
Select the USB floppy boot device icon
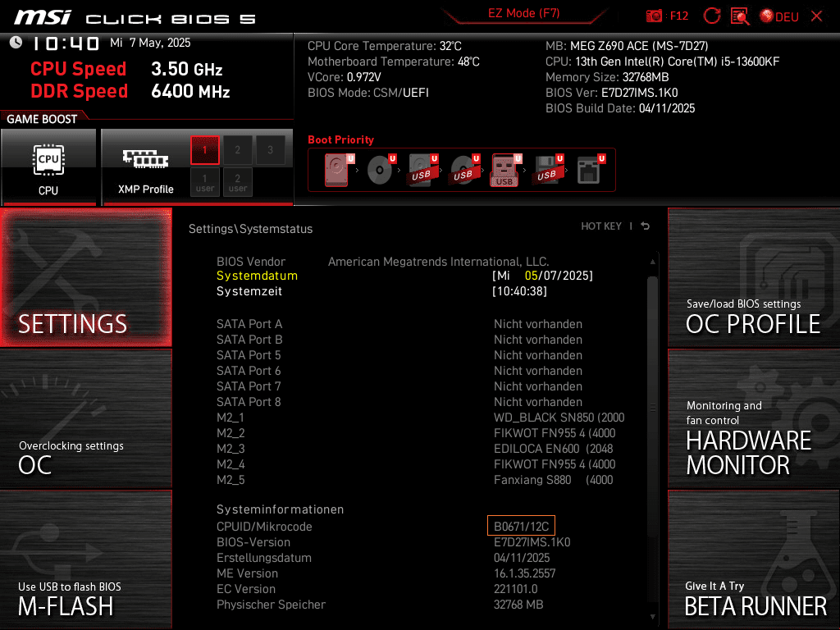[548, 170]
